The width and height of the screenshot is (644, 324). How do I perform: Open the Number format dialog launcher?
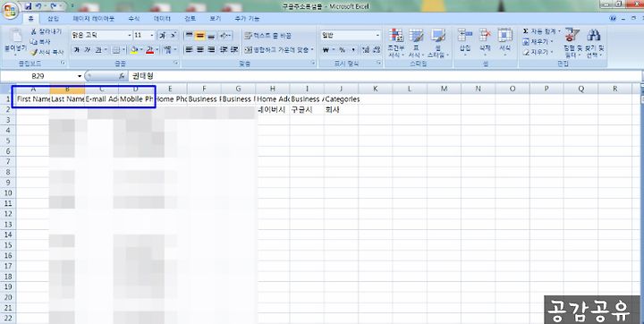click(378, 64)
